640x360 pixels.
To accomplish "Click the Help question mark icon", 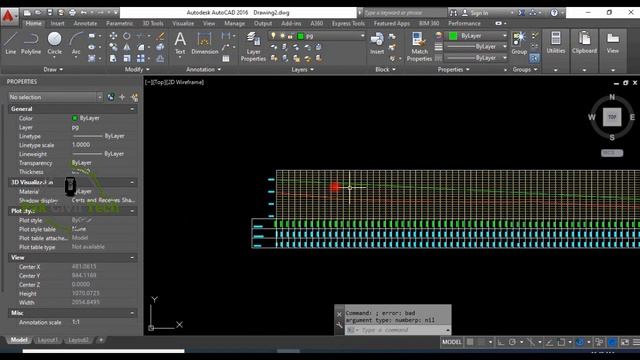I will pyautogui.click(x=554, y=13).
